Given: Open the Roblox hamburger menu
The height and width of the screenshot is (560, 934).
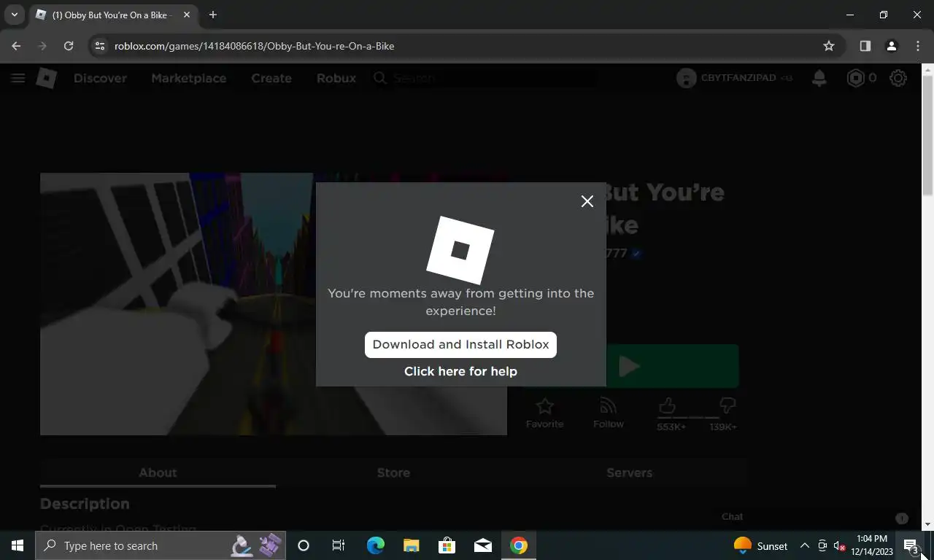Looking at the screenshot, I should tap(18, 78).
